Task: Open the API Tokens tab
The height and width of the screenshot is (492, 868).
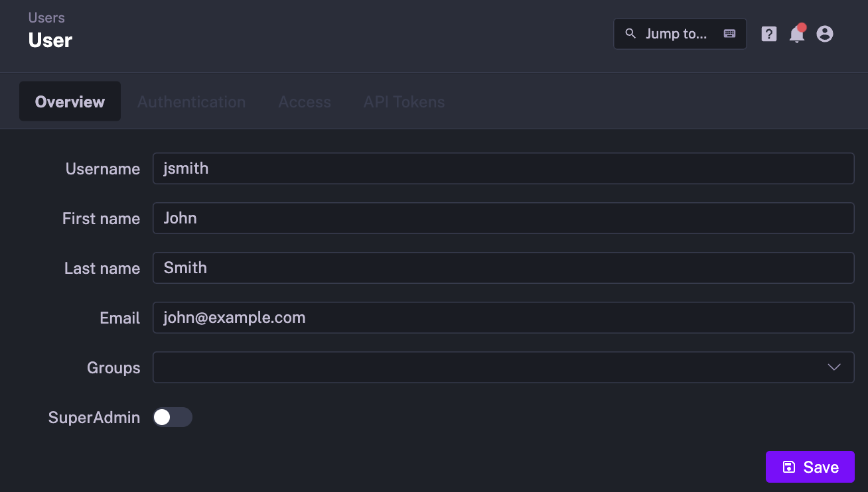Action: [x=404, y=101]
